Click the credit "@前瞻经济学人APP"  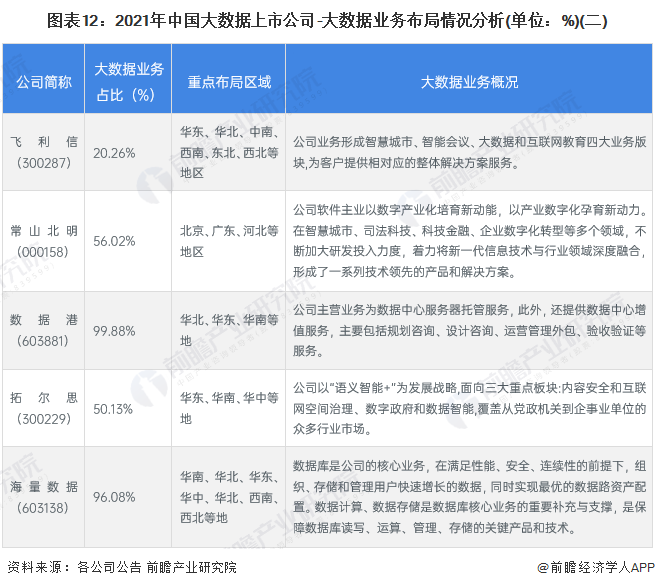[596, 567]
